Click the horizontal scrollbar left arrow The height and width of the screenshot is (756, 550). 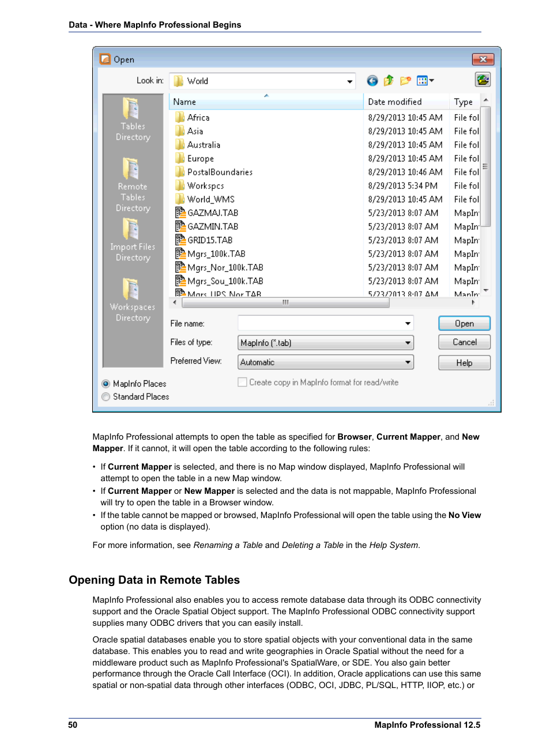point(175,302)
